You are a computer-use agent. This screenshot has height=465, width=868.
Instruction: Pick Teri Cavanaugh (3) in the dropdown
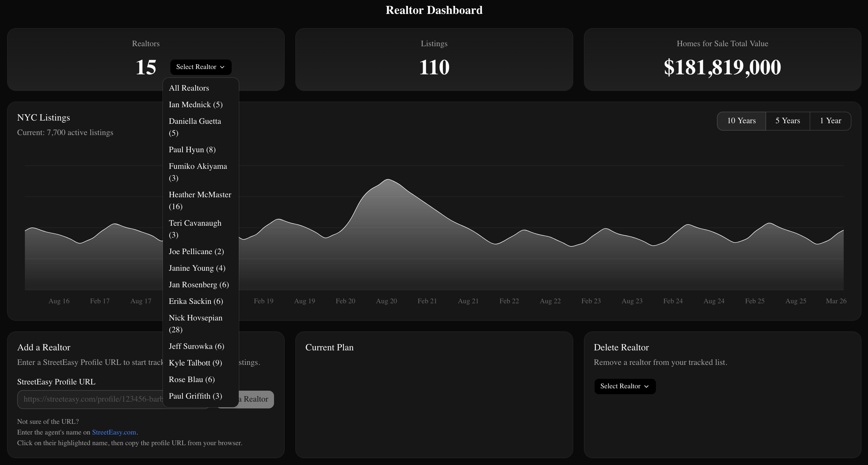point(201,229)
